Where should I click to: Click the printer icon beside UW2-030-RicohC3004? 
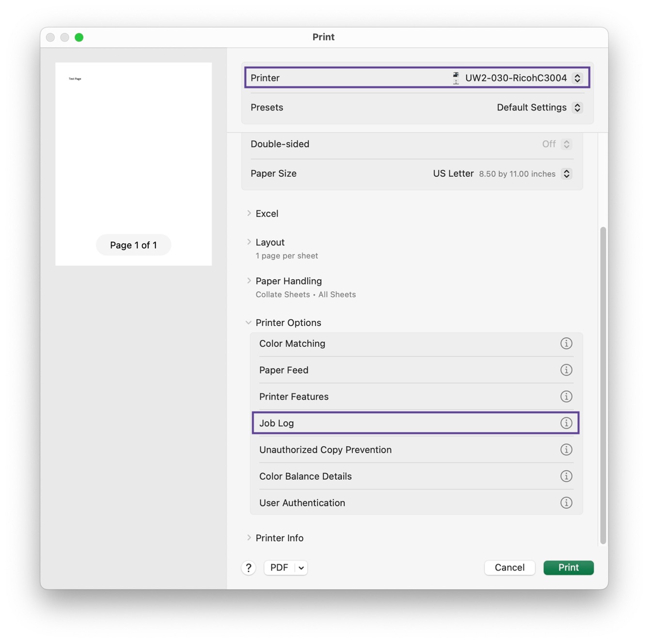coord(455,78)
